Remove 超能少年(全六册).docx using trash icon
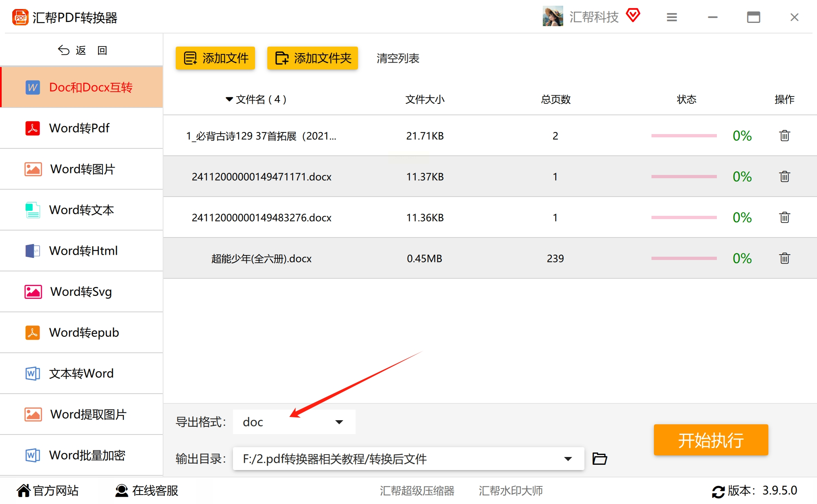817x504 pixels. [x=784, y=258]
